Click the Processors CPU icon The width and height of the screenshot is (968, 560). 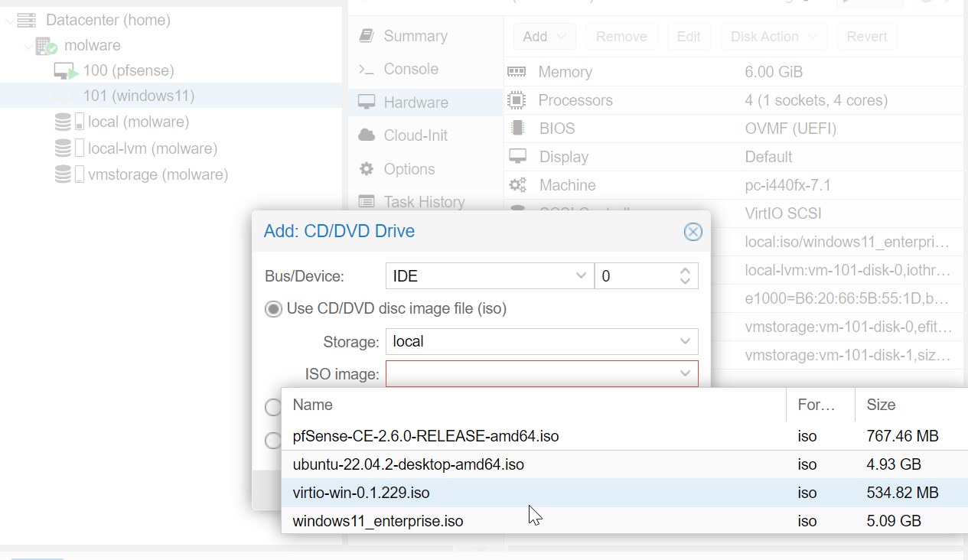click(x=517, y=100)
